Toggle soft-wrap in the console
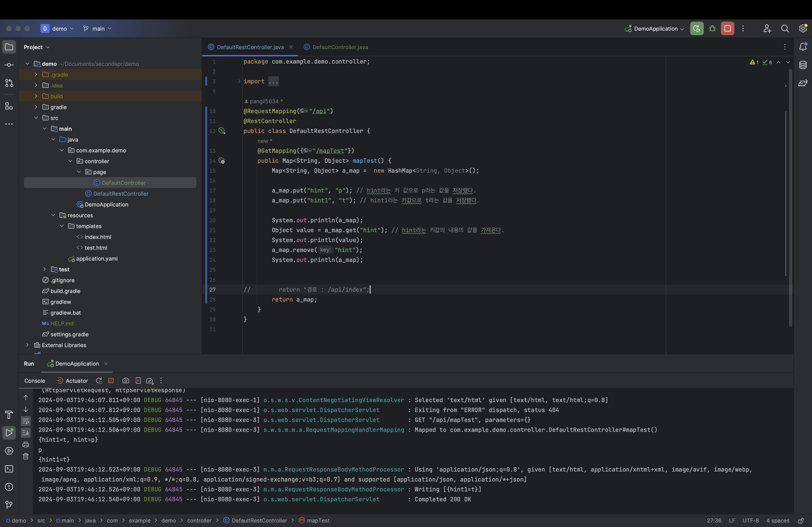 click(25, 421)
